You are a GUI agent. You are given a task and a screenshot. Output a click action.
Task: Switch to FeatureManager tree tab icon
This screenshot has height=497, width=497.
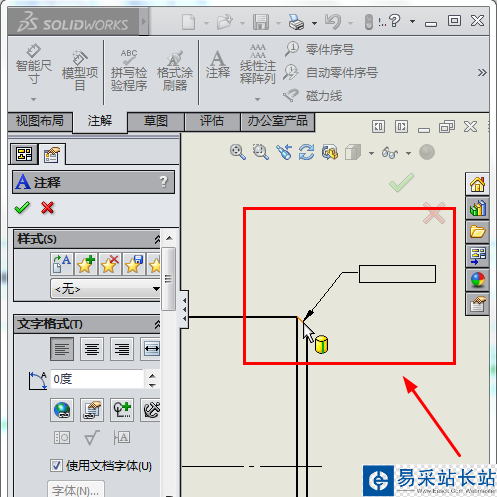pyautogui.click(x=24, y=154)
